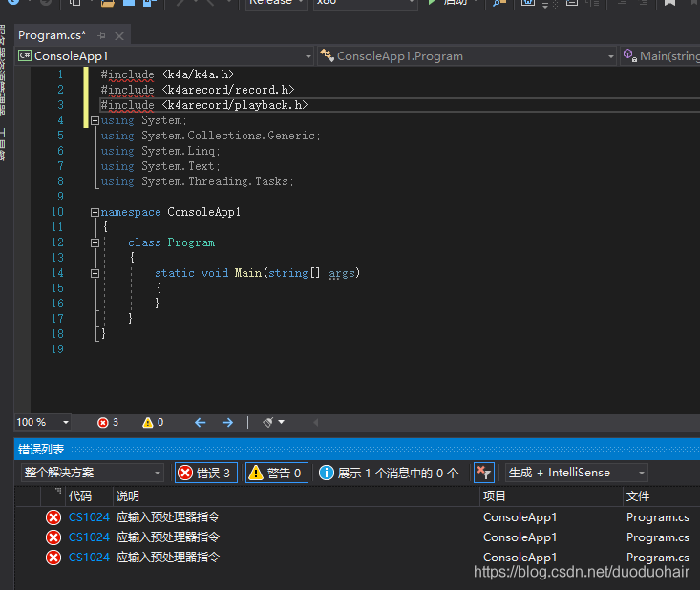
Task: Place cursor on #include <k4a/k4a.h> line
Action: (167, 74)
